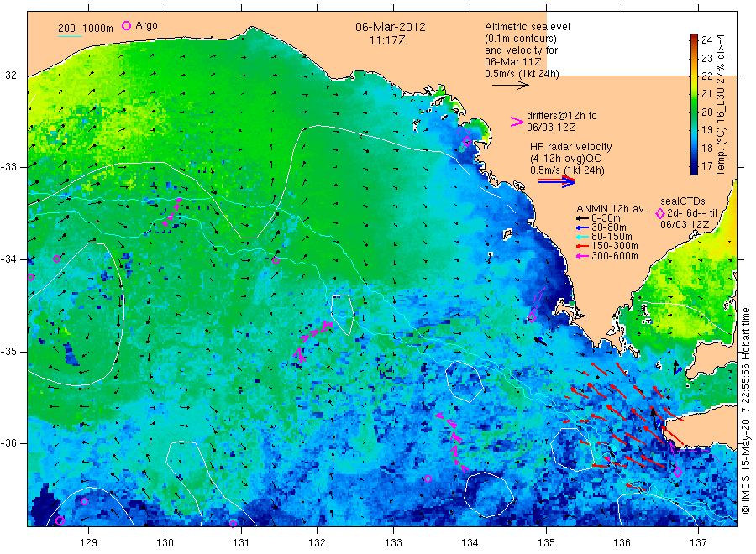The height and width of the screenshot is (554, 756).
Task: Click Argo float marker at 34S near 128.6E
Action: pos(56,259)
